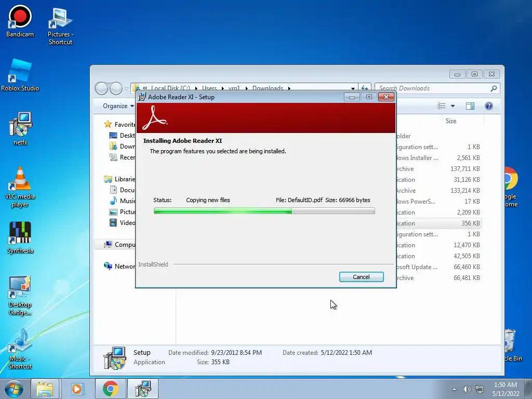The width and height of the screenshot is (532, 399).
Task: Expand the address bar history dropdown
Action: tap(353, 88)
